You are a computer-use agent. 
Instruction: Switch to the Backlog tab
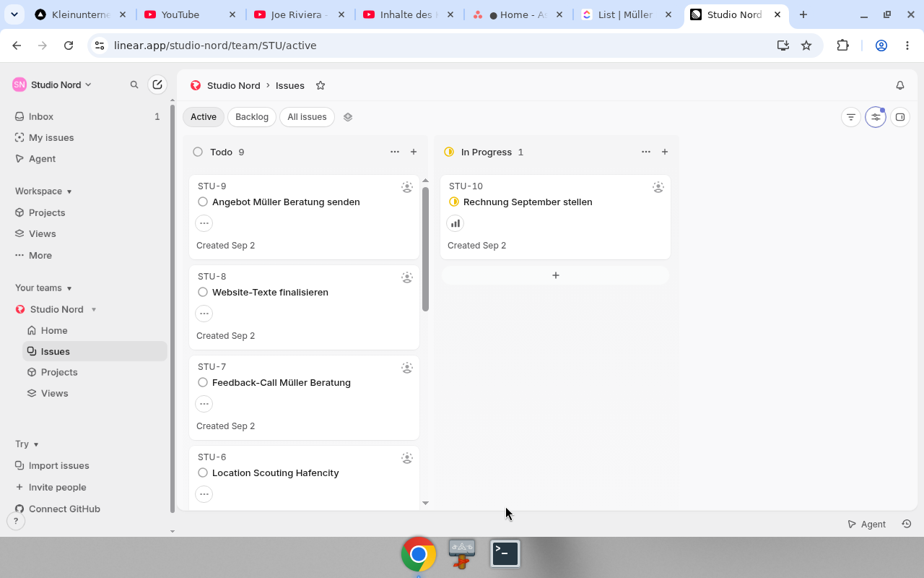tap(252, 117)
